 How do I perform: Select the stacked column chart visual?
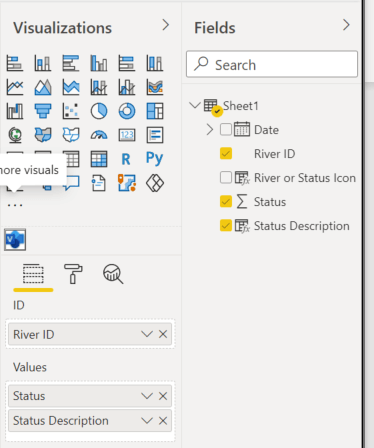coord(43,63)
